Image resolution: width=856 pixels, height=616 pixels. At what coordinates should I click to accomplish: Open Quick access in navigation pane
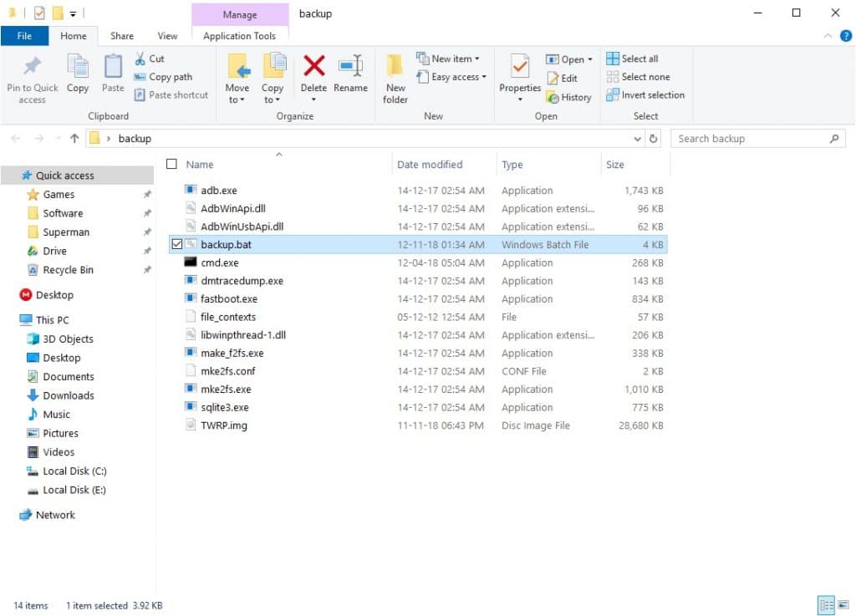click(77, 176)
